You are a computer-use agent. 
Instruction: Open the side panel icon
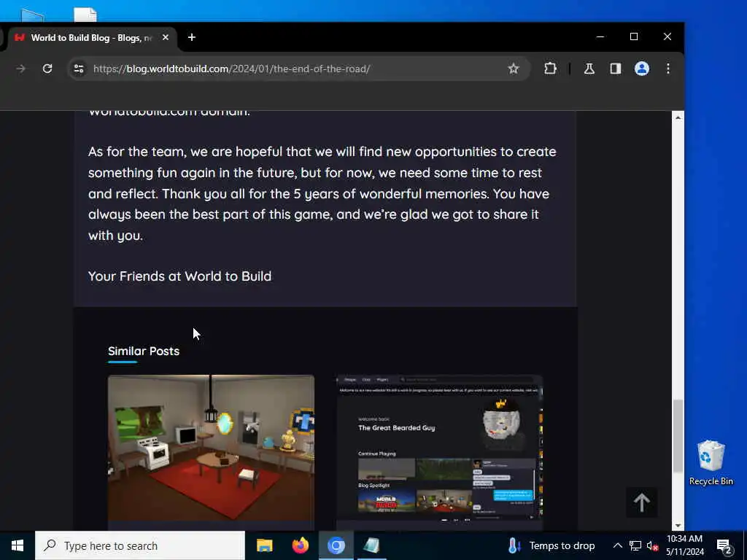pyautogui.click(x=616, y=69)
